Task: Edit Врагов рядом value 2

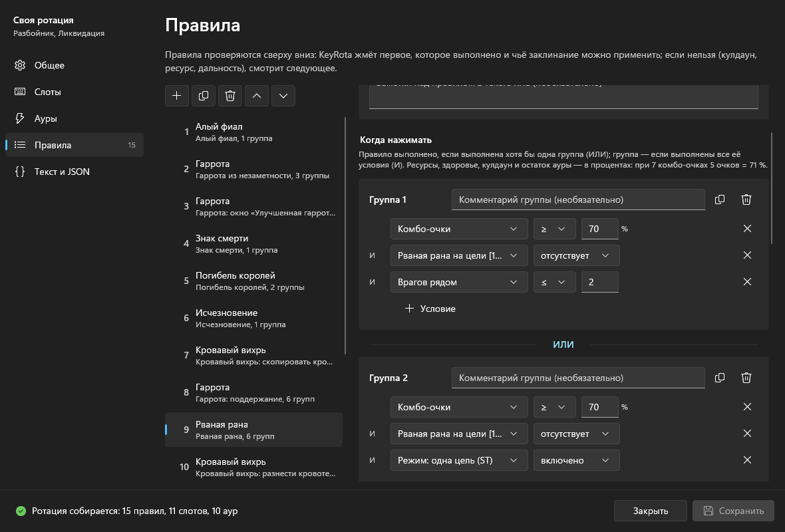Action: [600, 282]
